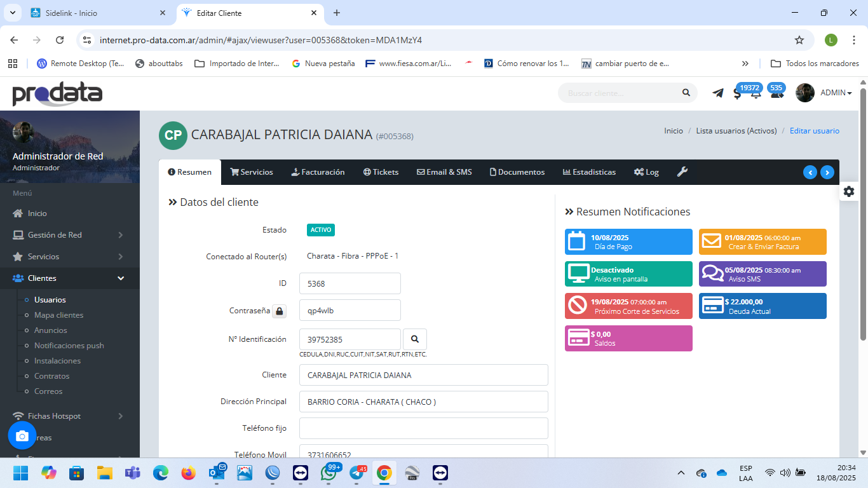The height and width of the screenshot is (488, 868).
Task: Click the red Próximo Corte de Servicios tile
Action: (628, 306)
